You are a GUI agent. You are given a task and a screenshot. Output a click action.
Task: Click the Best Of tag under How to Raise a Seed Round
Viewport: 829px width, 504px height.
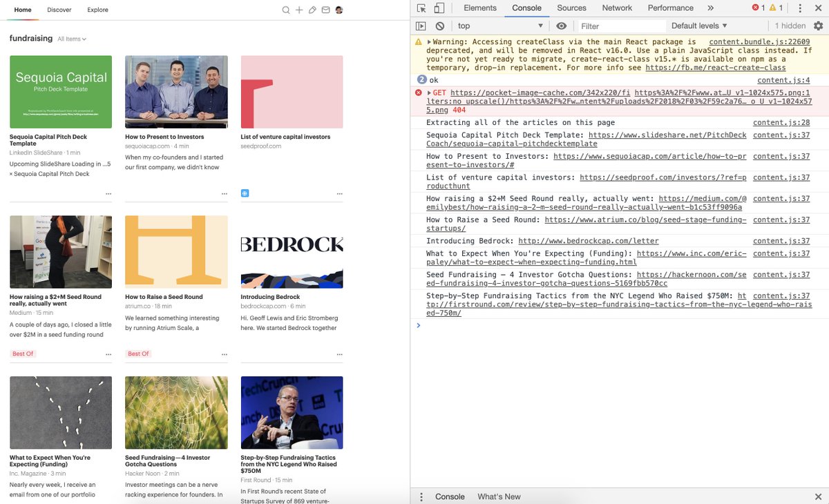[138, 353]
